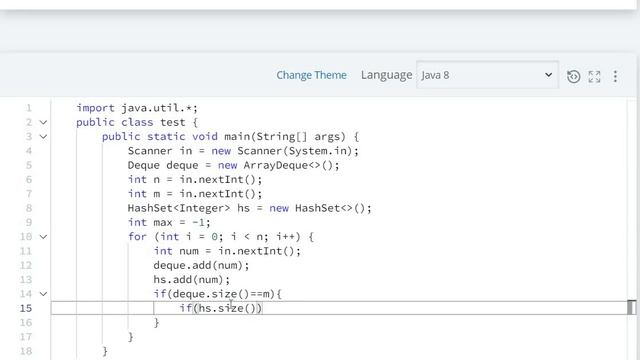Click line number 1 in the gutter

29,108
